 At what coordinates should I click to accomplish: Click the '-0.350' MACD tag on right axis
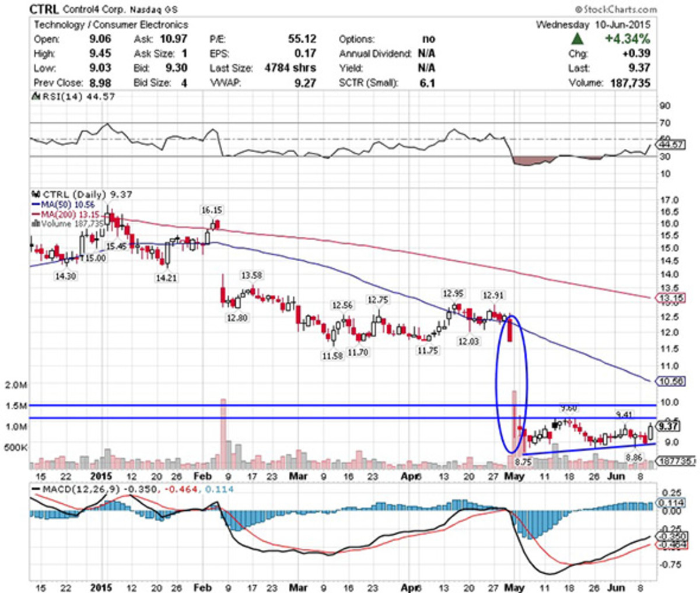(x=671, y=536)
